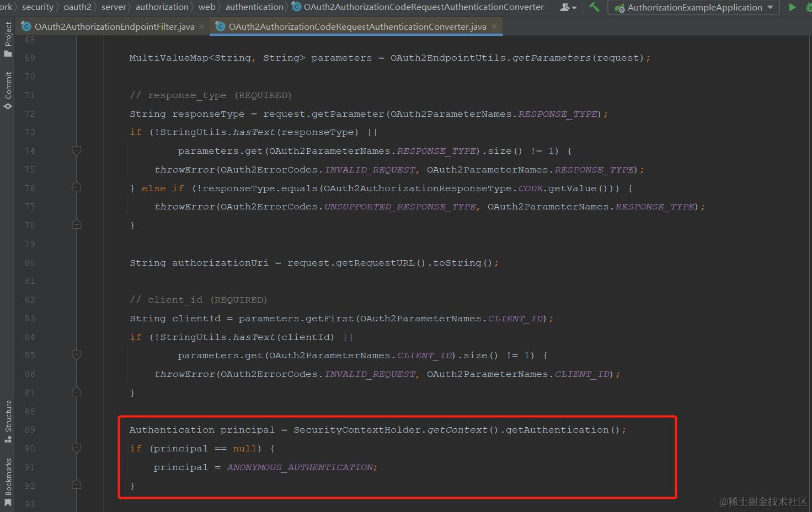This screenshot has height=512, width=812.
Task: Click the bookmark flag icon at line 85
Action: (76, 355)
